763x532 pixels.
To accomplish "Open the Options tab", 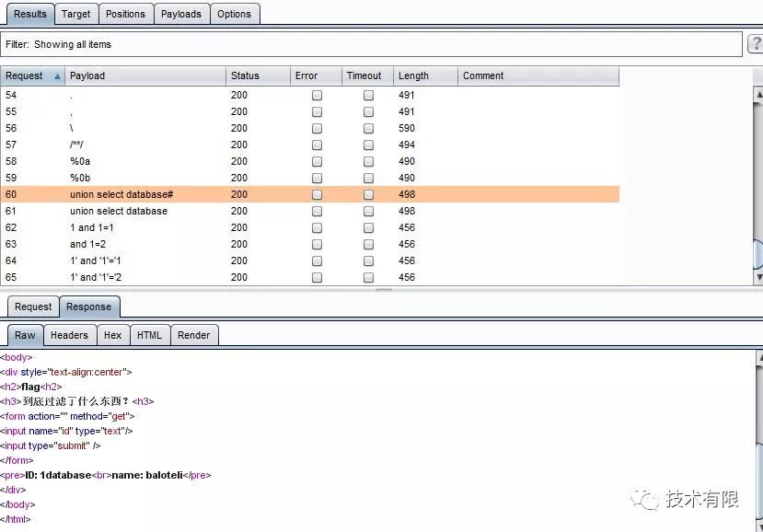I will pos(234,14).
